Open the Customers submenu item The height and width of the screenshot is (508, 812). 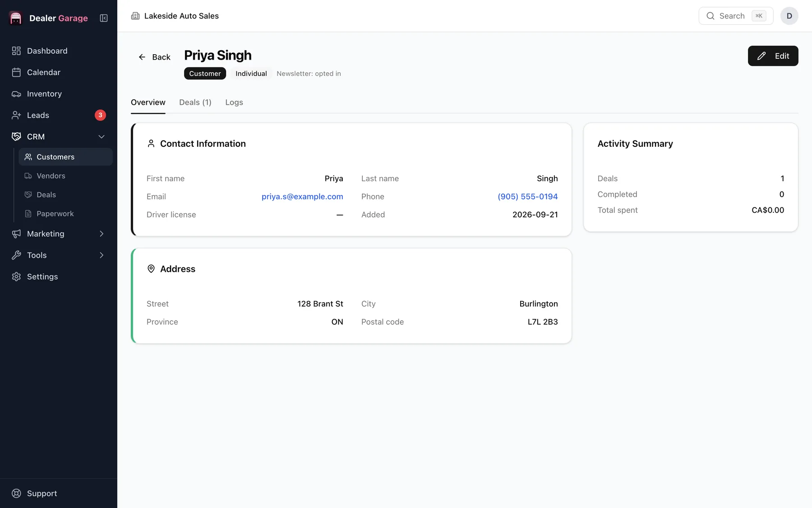[65, 157]
